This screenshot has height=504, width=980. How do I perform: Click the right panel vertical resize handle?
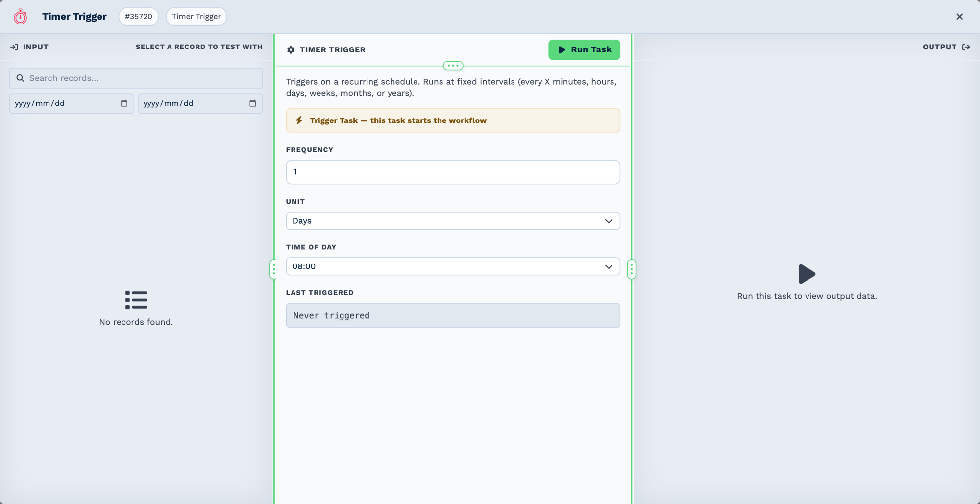click(632, 269)
